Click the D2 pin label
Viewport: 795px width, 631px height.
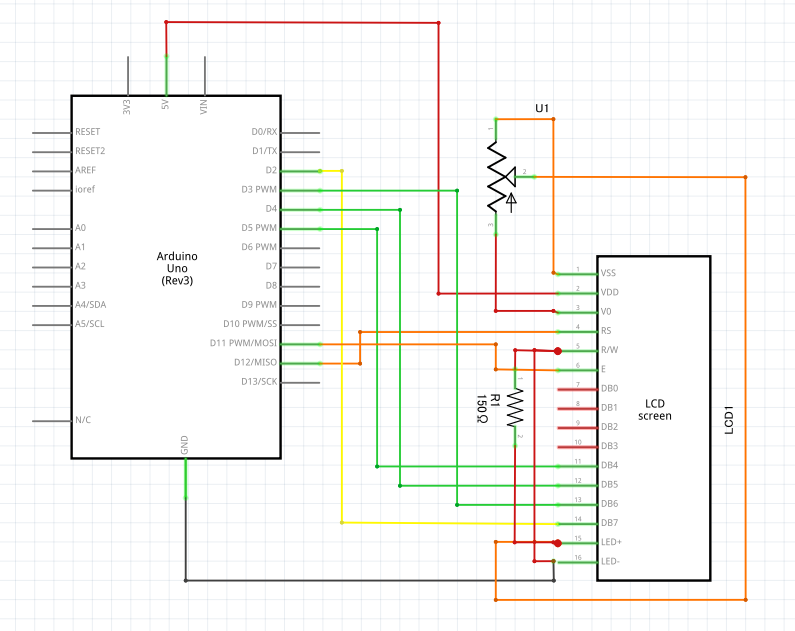click(271, 170)
